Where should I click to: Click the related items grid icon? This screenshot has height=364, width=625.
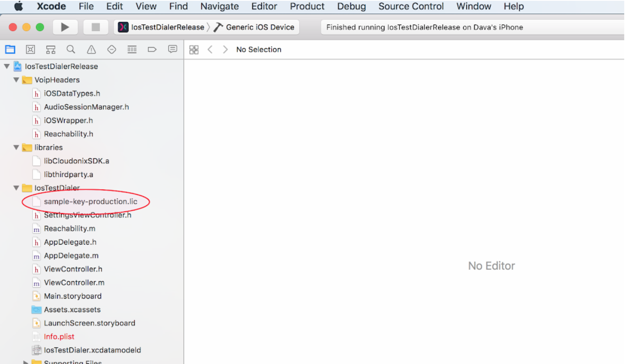pos(194,49)
